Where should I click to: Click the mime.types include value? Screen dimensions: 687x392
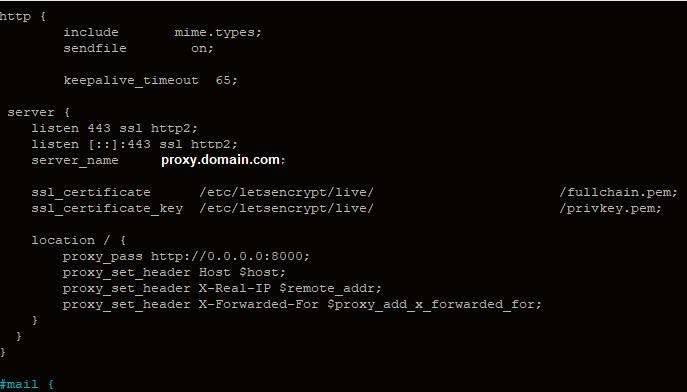[x=218, y=32]
